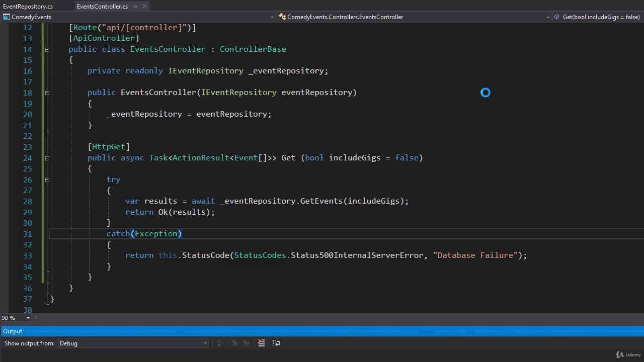Click the method icon beside Get(bool includeGigs)
644x362 pixels.
point(557,17)
